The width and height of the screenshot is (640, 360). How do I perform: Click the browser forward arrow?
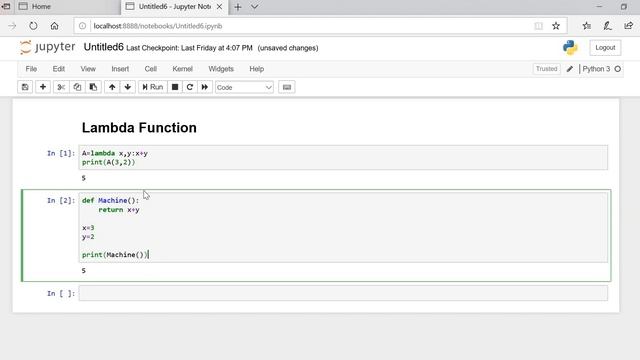[12, 26]
